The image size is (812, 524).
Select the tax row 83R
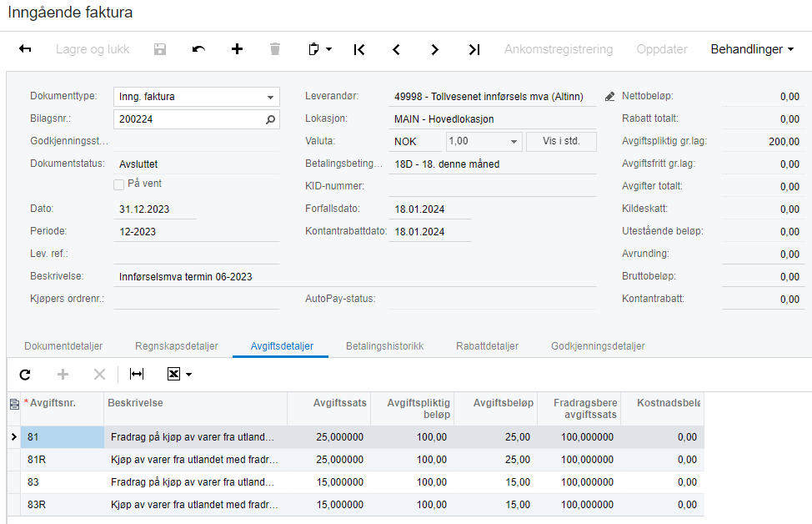356,504
